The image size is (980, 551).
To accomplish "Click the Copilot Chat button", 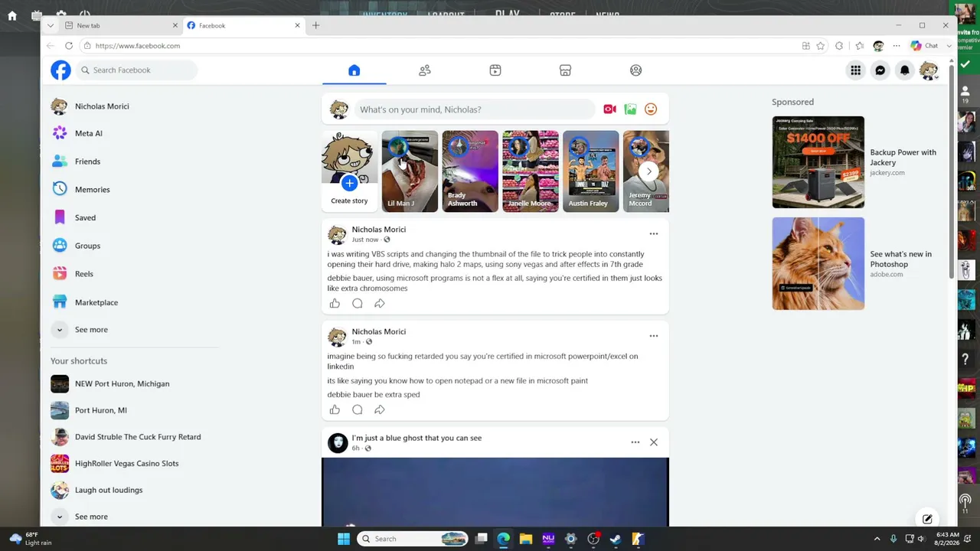I will [x=925, y=46].
